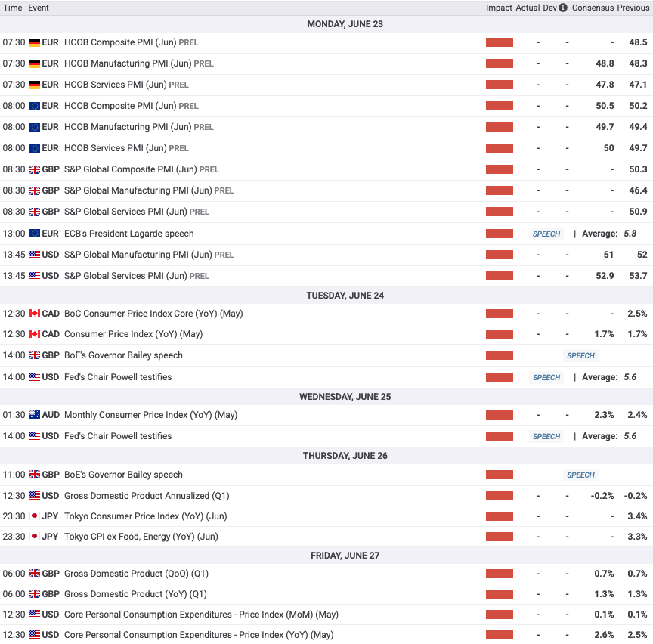Click Average: 5.8 on Lagarde speech row
653x644 pixels.
[609, 234]
